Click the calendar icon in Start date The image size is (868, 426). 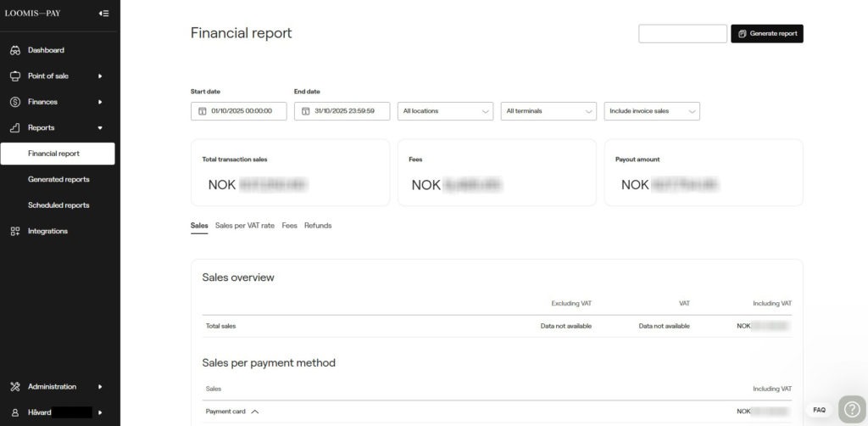203,111
